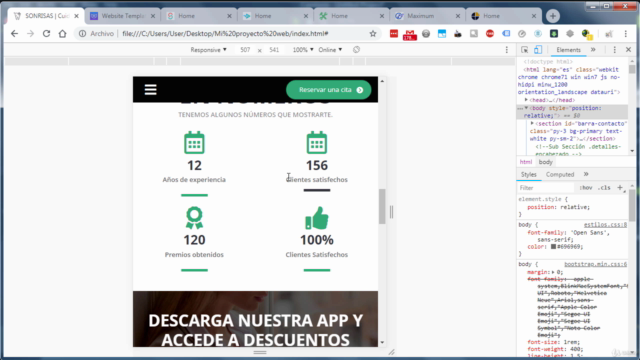Switch to the Website Template tab
The width and height of the screenshot is (640, 360).
[122, 16]
